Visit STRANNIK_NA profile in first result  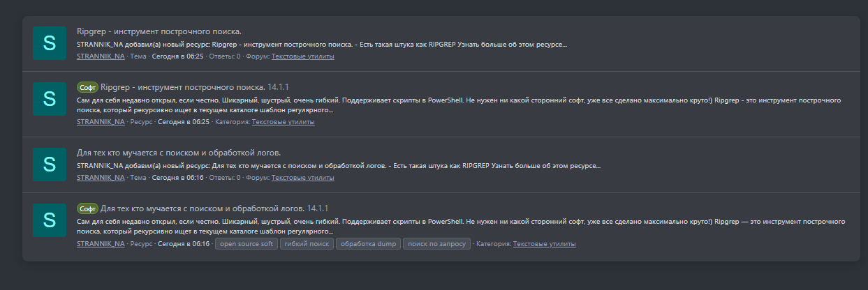tap(101, 56)
